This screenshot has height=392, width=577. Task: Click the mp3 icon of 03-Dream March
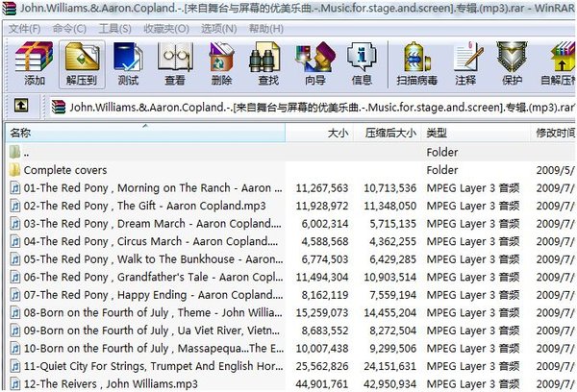15,224
